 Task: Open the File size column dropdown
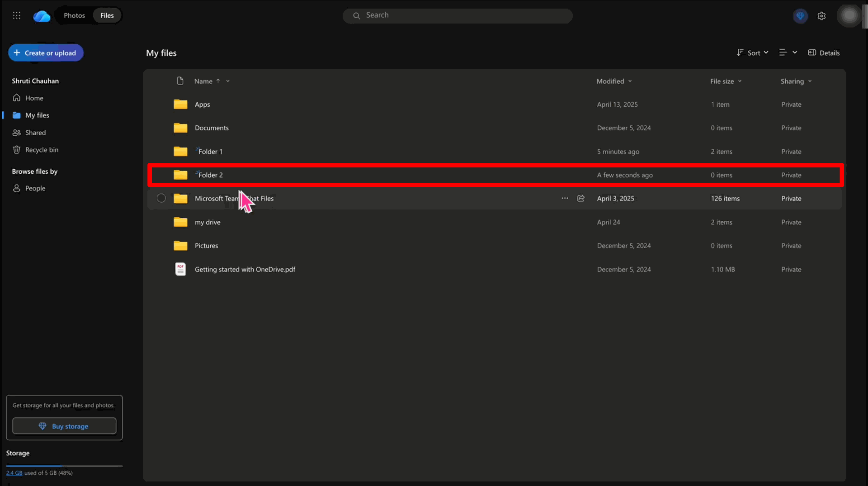[726, 81]
